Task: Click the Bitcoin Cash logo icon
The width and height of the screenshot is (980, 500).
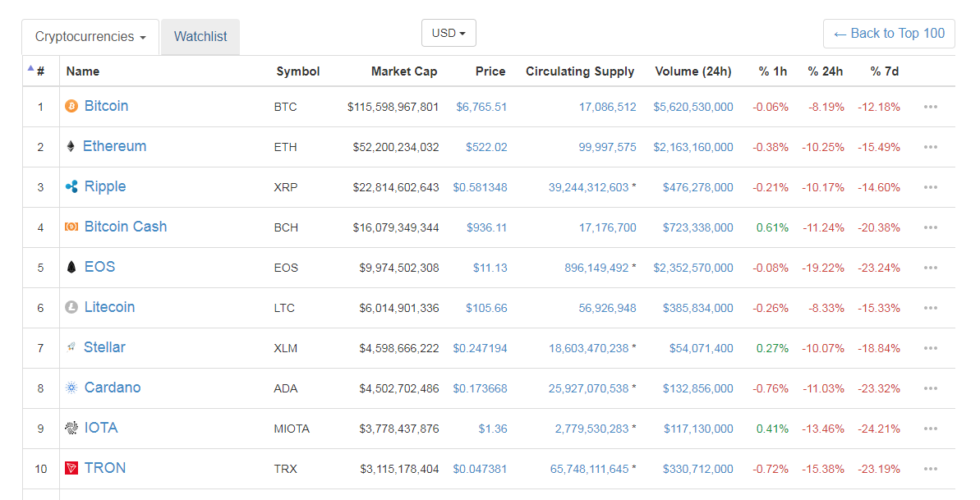Action: pyautogui.click(x=71, y=227)
